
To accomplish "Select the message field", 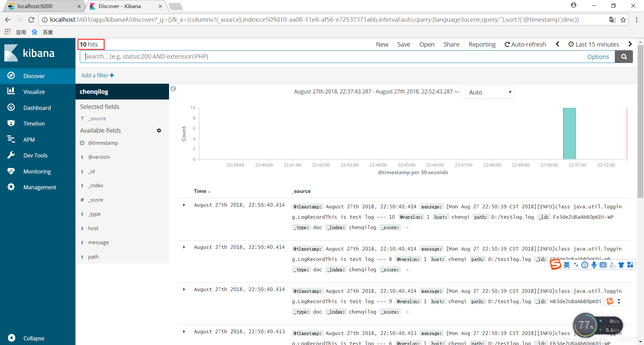I will click(98, 242).
